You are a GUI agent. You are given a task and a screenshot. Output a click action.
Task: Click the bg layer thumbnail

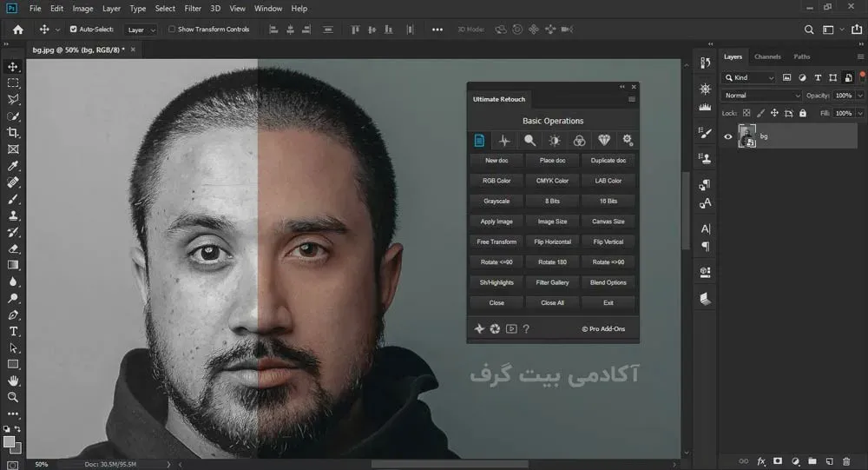click(x=746, y=136)
